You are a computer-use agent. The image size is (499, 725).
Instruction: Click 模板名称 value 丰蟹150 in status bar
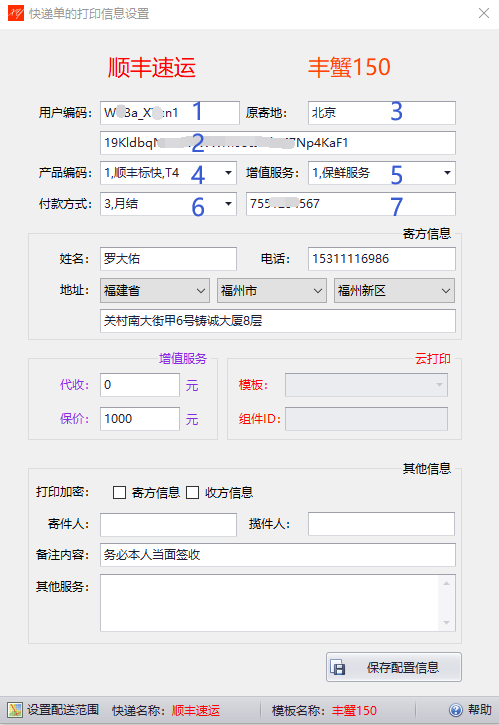click(x=354, y=710)
